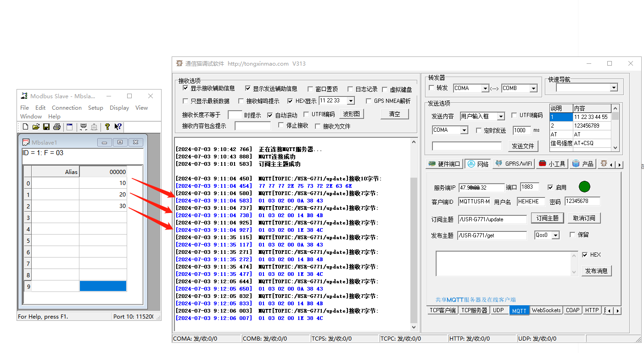Expand the 发送内容 用户输入框 dropdown
644x353 pixels.
[x=500, y=117]
